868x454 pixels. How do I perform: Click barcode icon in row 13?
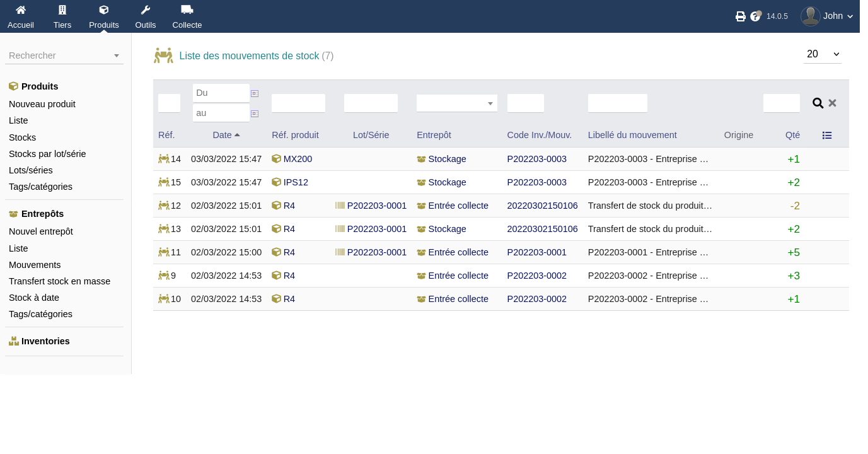[340, 229]
